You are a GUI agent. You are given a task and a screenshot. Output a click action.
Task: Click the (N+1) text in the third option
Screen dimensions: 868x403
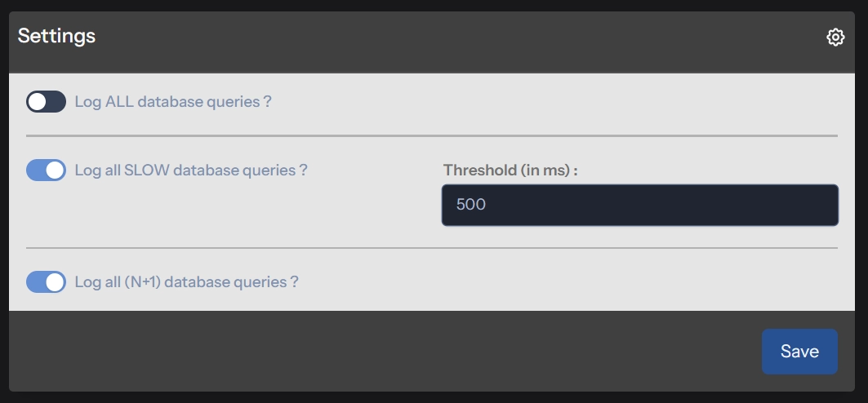point(145,282)
